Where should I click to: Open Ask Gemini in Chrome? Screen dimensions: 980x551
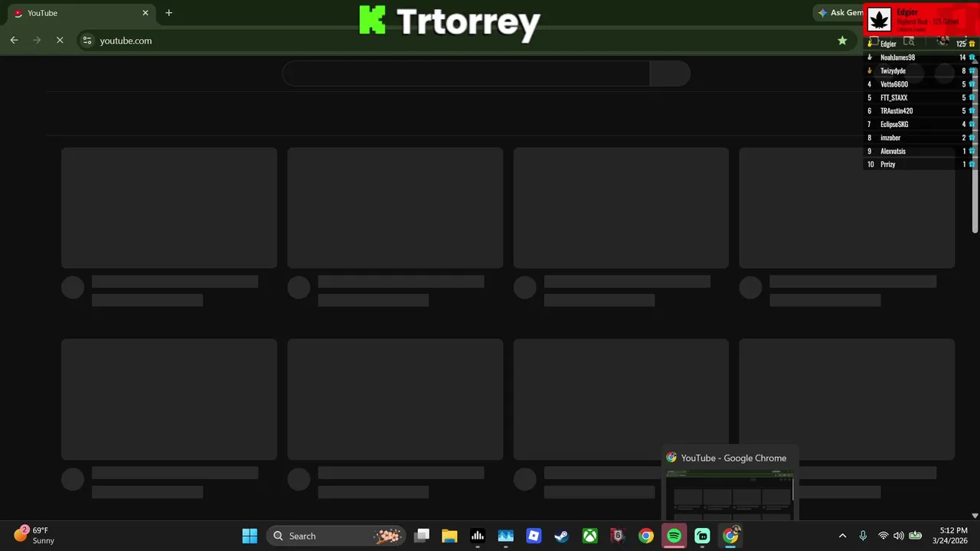click(841, 13)
